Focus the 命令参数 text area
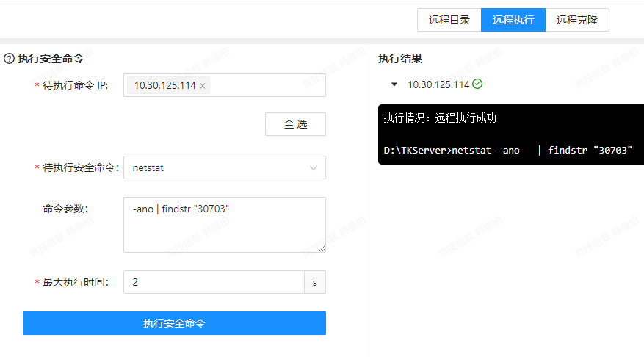The image size is (644, 357). coord(224,225)
